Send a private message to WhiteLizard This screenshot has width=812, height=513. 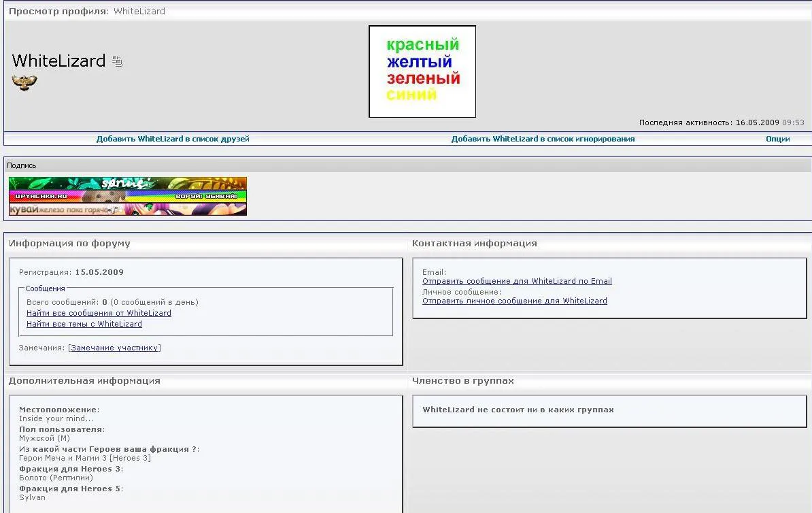(515, 301)
